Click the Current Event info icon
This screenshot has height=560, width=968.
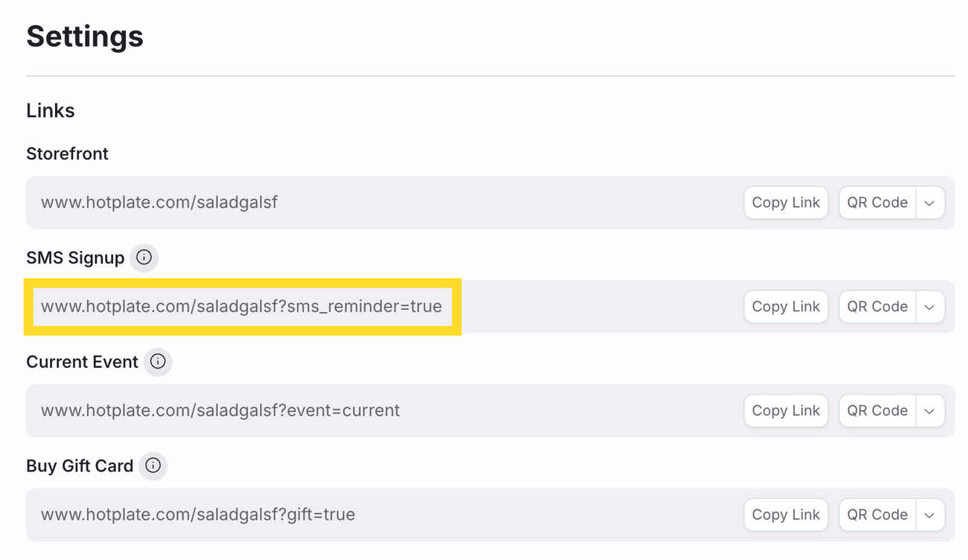click(158, 362)
